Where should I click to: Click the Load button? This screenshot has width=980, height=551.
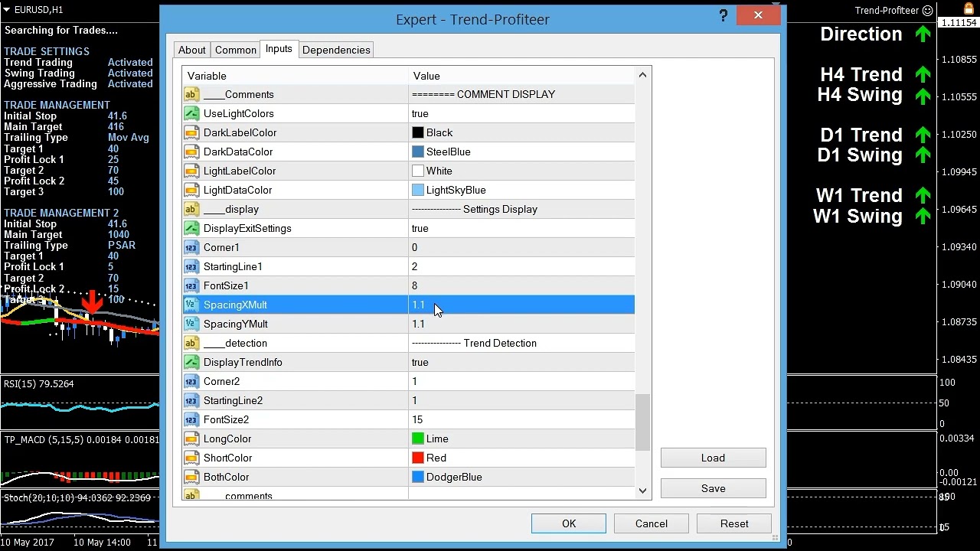(713, 458)
